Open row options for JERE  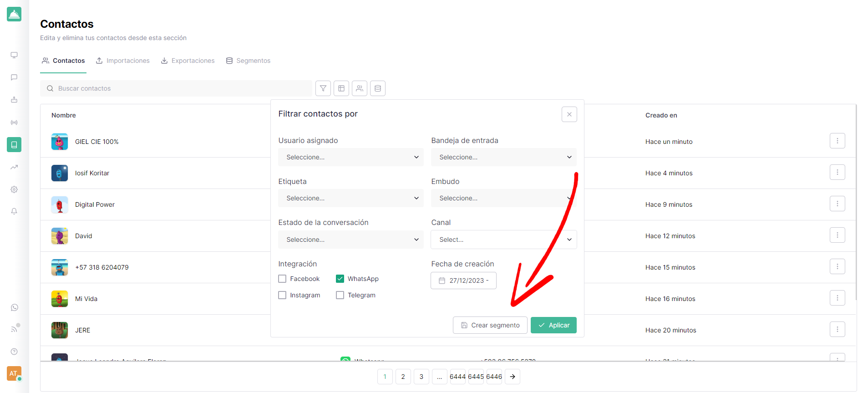(838, 329)
